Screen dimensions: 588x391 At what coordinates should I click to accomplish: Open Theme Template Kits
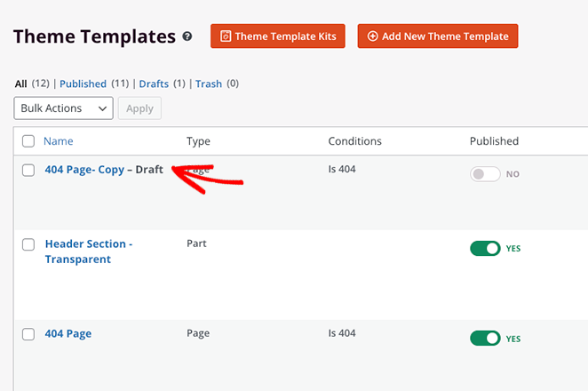(277, 36)
